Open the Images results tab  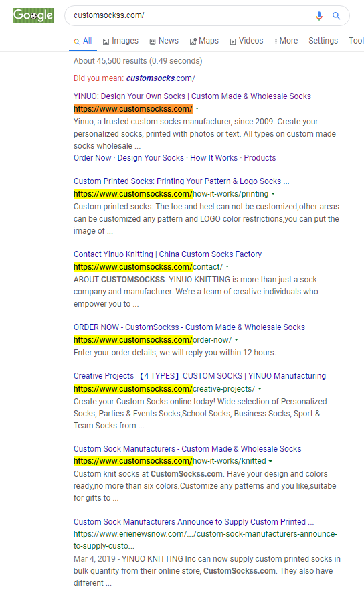pyautogui.click(x=120, y=41)
